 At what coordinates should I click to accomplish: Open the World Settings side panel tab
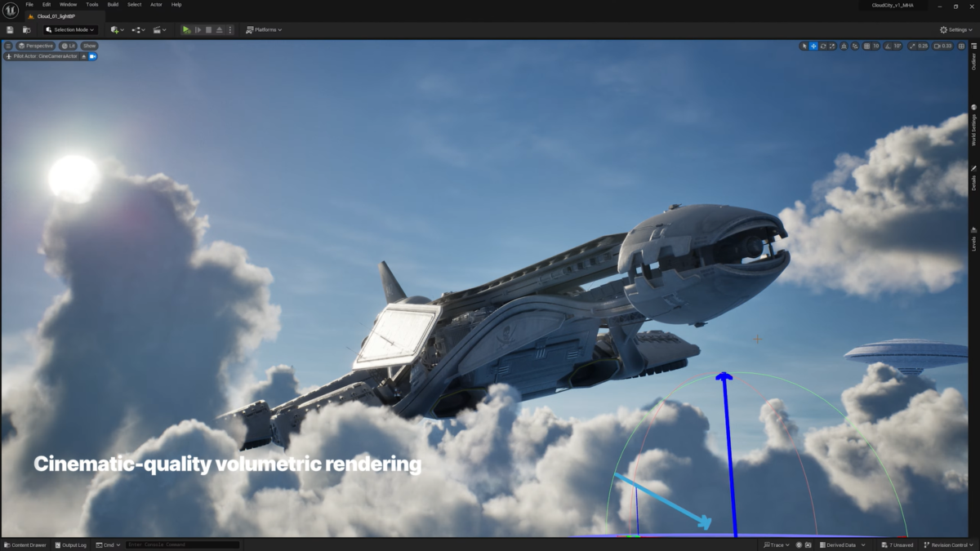(x=973, y=126)
